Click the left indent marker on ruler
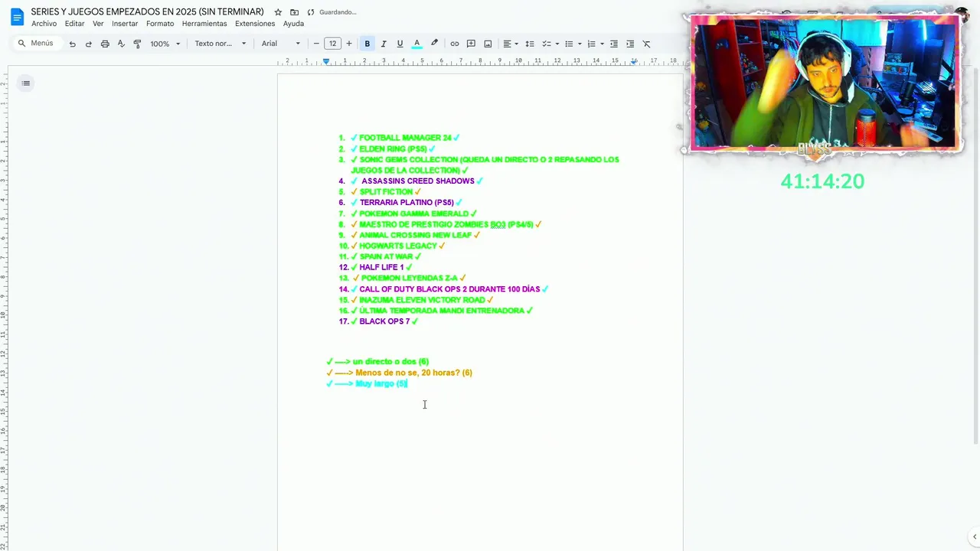This screenshot has width=980, height=551. [326, 61]
